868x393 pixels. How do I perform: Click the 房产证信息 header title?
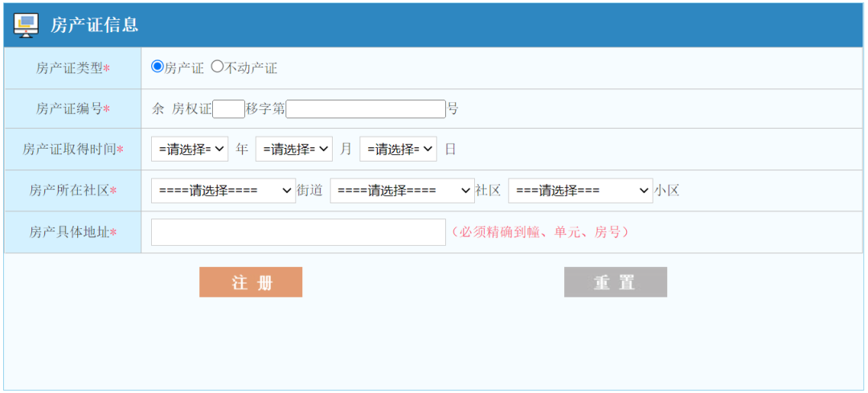94,25
